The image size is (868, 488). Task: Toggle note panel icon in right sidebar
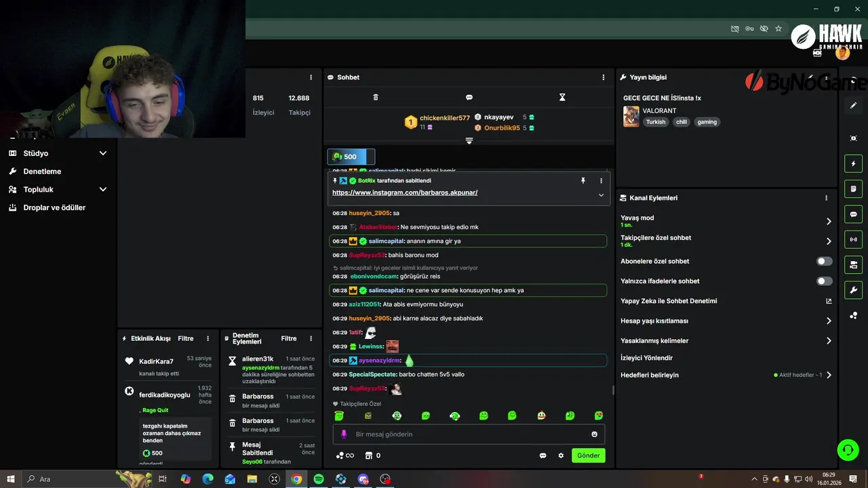pos(853,188)
